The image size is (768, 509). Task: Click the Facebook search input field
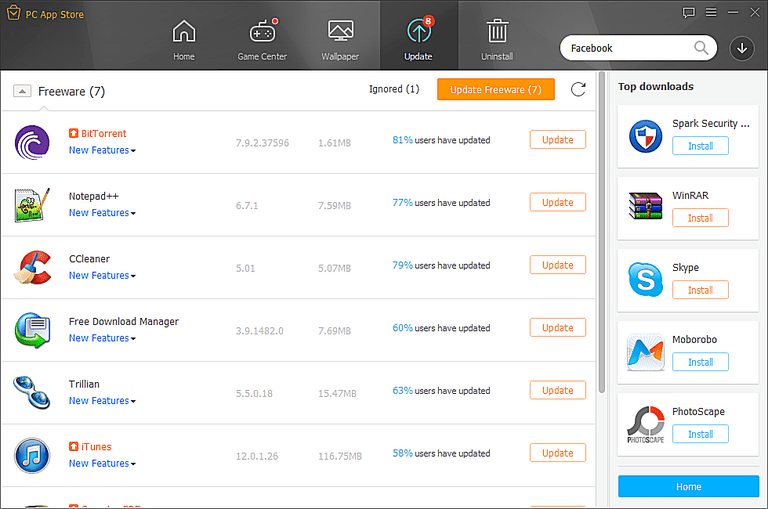point(627,48)
